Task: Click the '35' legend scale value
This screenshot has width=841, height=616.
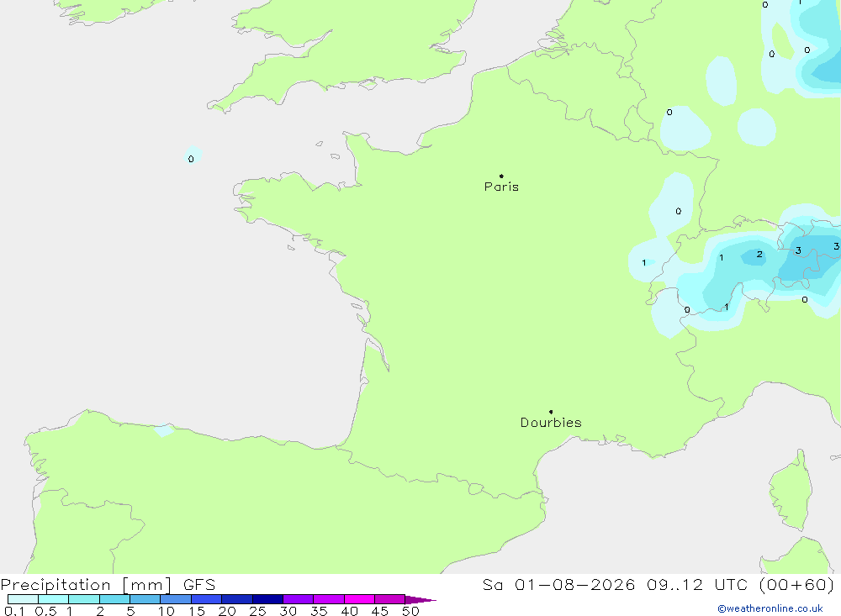Action: click(319, 611)
